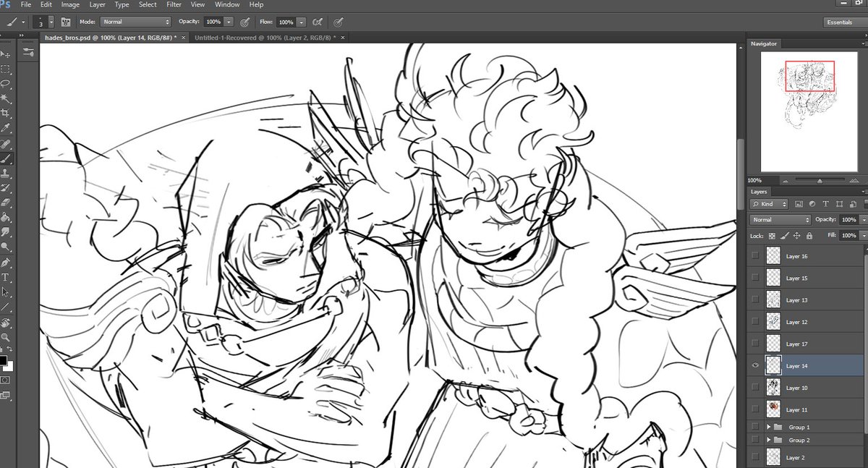Open the Opacity slider dropdown in options bar

(x=229, y=22)
